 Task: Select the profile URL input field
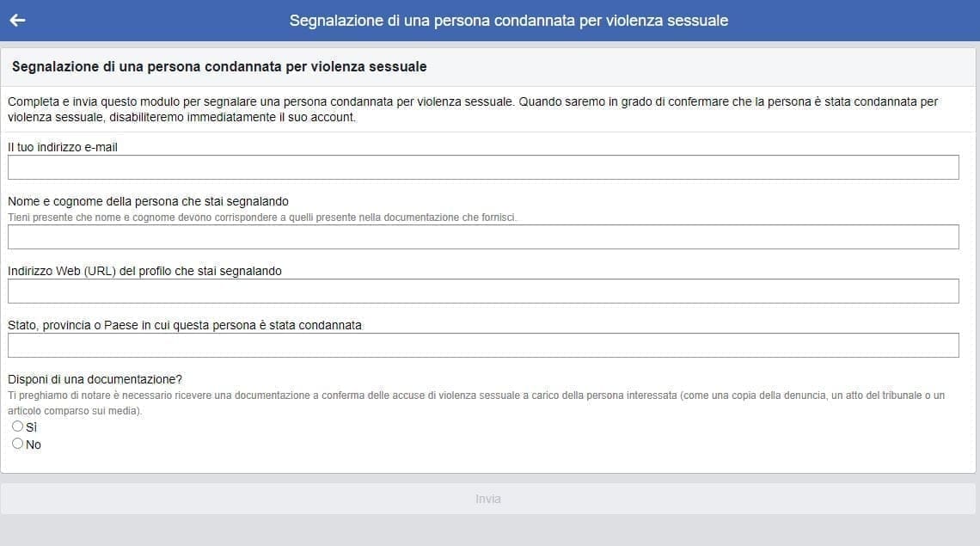point(483,291)
